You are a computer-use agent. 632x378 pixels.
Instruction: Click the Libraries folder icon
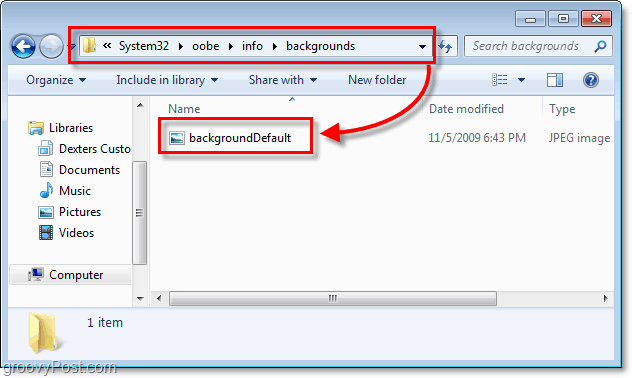(36, 128)
